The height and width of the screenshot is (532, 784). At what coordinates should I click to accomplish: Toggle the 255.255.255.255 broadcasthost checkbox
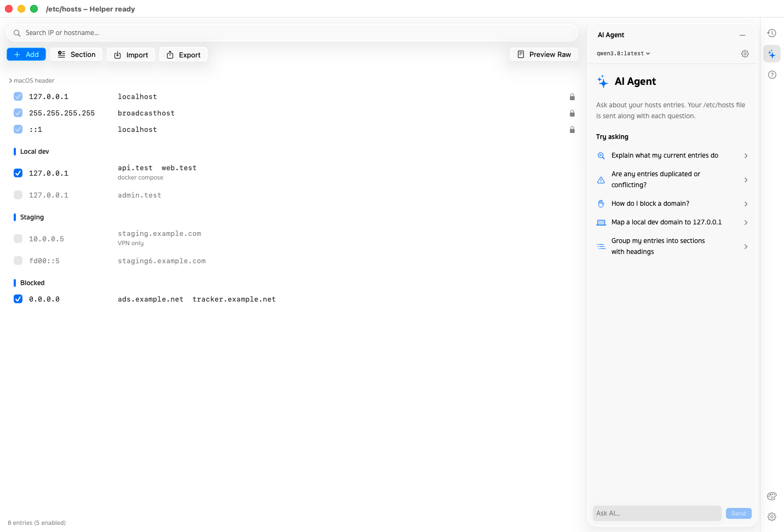point(18,113)
